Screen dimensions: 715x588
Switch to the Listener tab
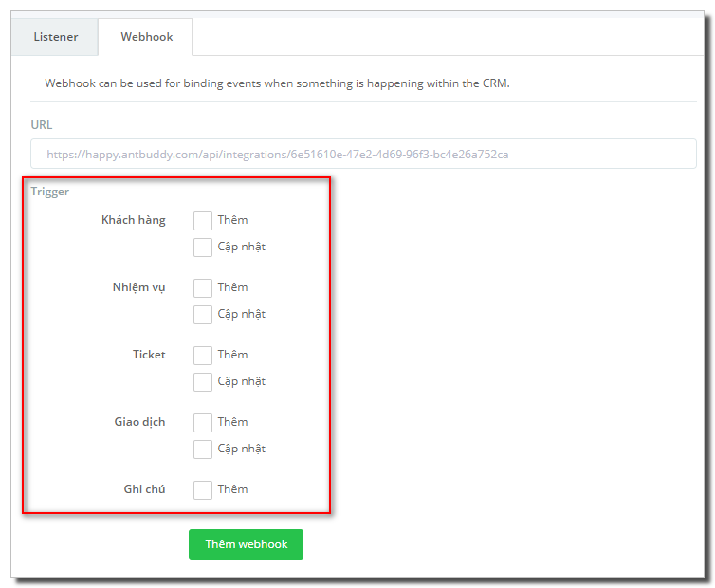(x=55, y=37)
